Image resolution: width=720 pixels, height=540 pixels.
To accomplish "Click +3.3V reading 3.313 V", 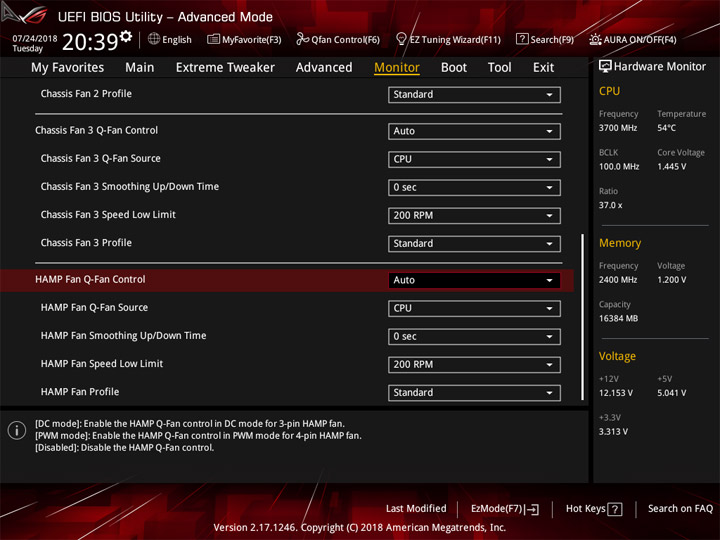I will coord(613,432).
